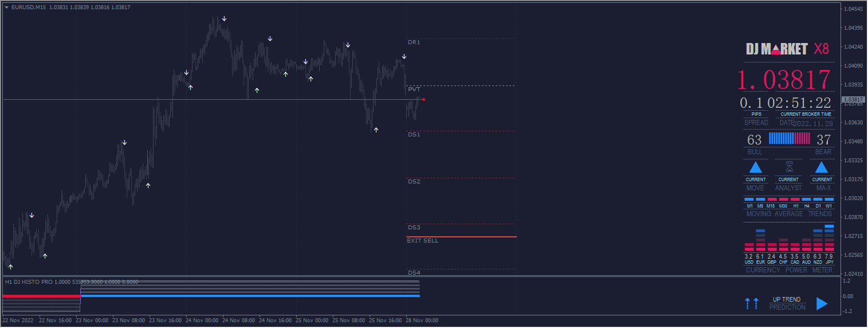Click the H4 trend indicator

point(807,199)
